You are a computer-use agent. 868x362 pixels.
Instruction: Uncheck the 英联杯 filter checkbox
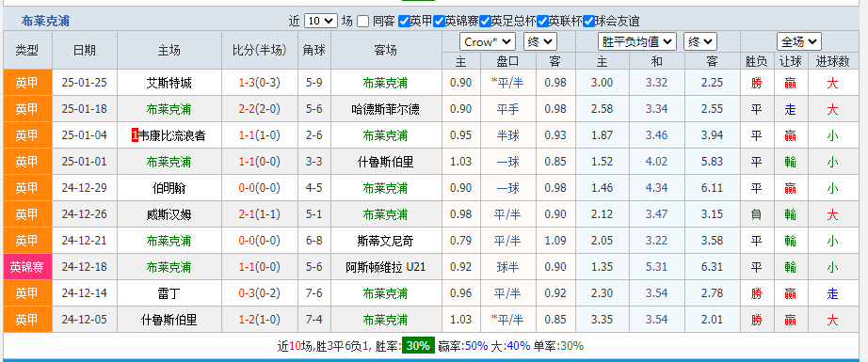pyautogui.click(x=542, y=22)
